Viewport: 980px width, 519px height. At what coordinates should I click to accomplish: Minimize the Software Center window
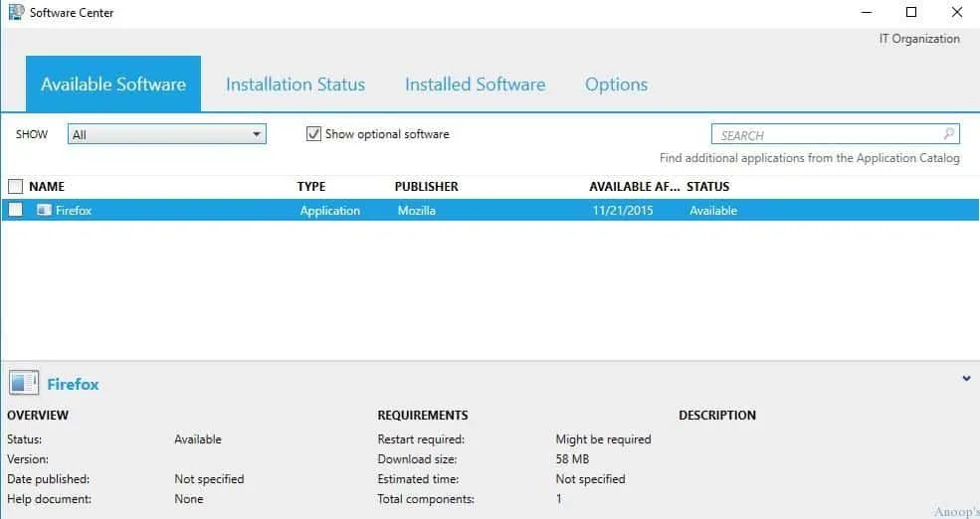click(x=866, y=13)
